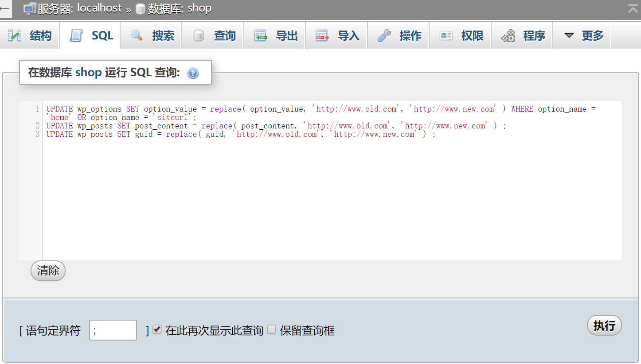The image size is (641, 364).
Task: Select the 导入 (Import) icon
Action: tap(322, 35)
